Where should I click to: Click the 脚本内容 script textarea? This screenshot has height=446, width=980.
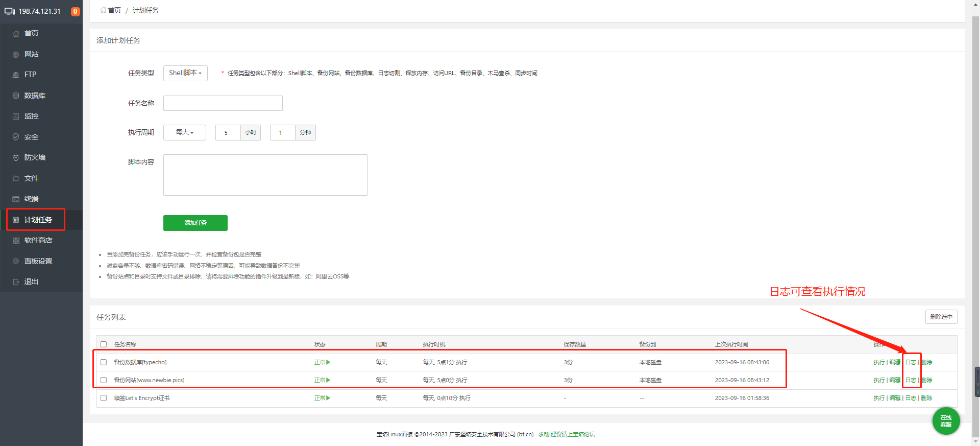[x=265, y=175]
